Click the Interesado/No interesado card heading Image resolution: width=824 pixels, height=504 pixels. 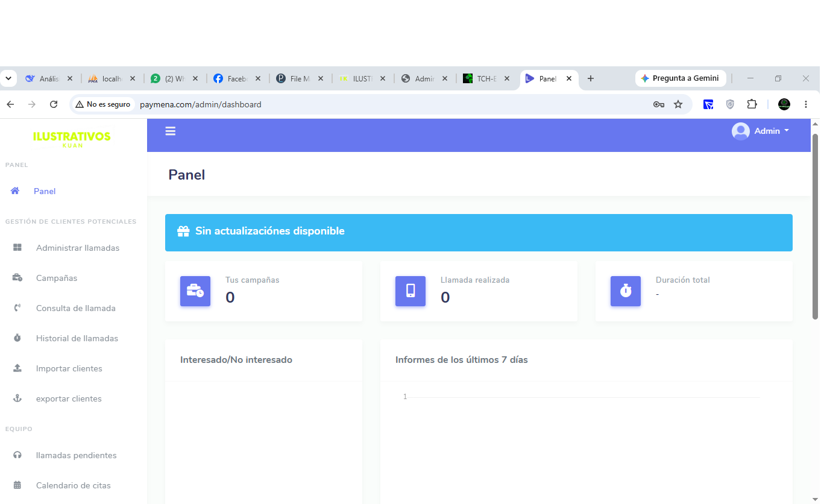click(236, 360)
